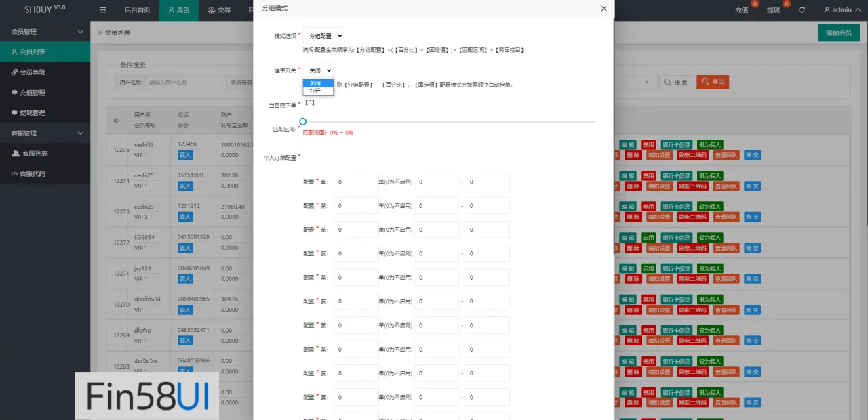Open the 模式选项 dropdown showing 分组配置

tap(323, 35)
